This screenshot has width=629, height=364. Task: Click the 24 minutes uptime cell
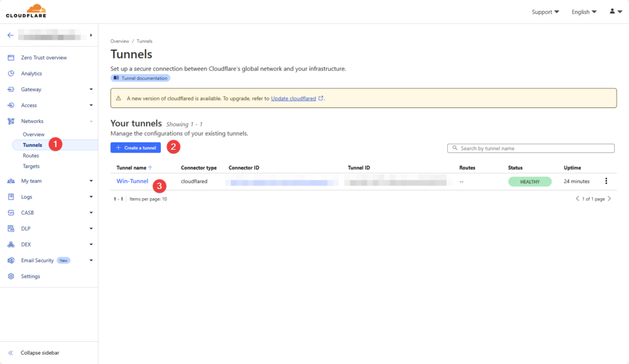point(576,181)
